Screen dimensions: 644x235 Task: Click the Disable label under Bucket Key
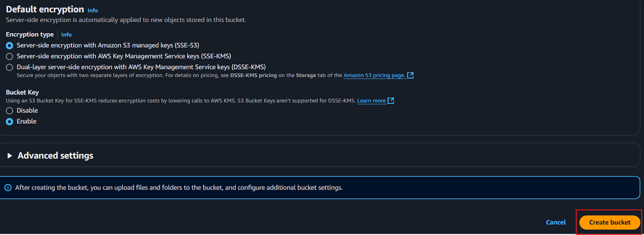pyautogui.click(x=27, y=110)
